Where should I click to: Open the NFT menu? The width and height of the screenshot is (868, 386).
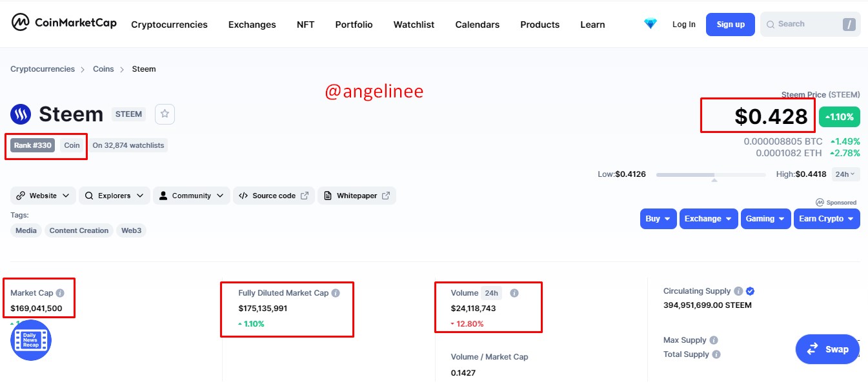(x=305, y=25)
